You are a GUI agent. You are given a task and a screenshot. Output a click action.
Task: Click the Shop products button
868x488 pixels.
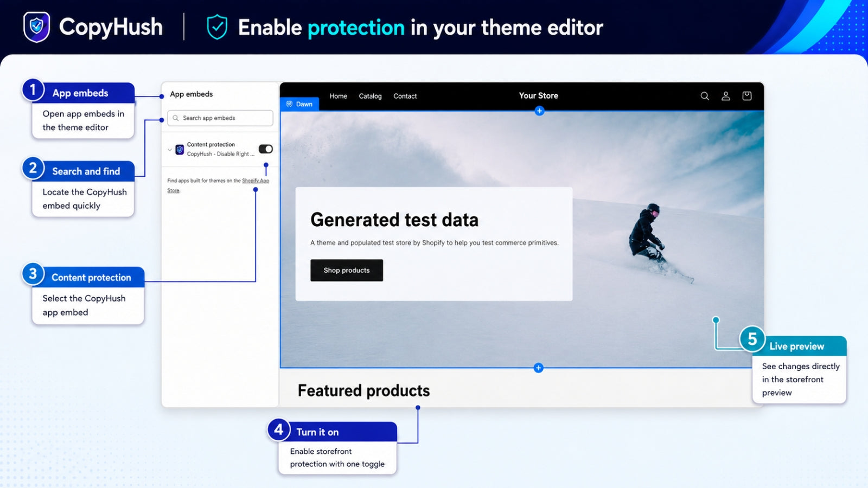pyautogui.click(x=347, y=270)
